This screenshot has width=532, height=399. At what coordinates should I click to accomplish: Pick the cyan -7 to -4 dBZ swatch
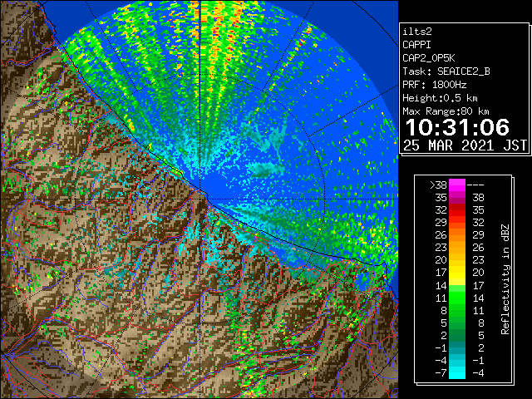pos(457,373)
